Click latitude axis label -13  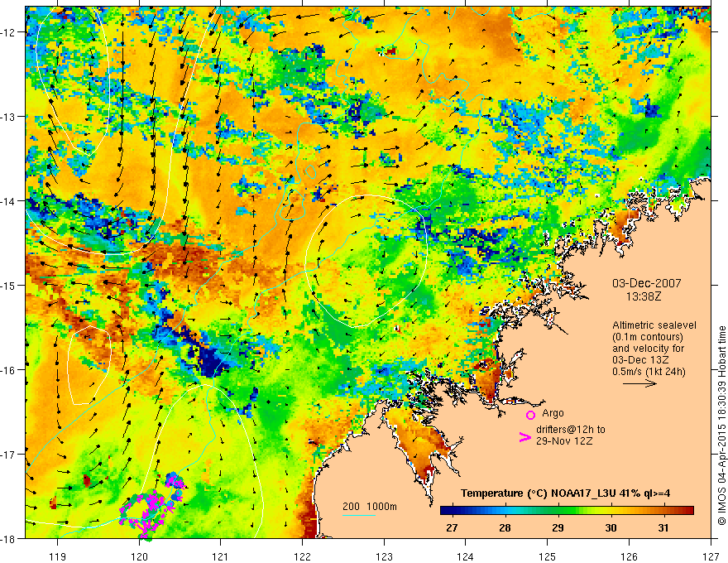point(8,117)
